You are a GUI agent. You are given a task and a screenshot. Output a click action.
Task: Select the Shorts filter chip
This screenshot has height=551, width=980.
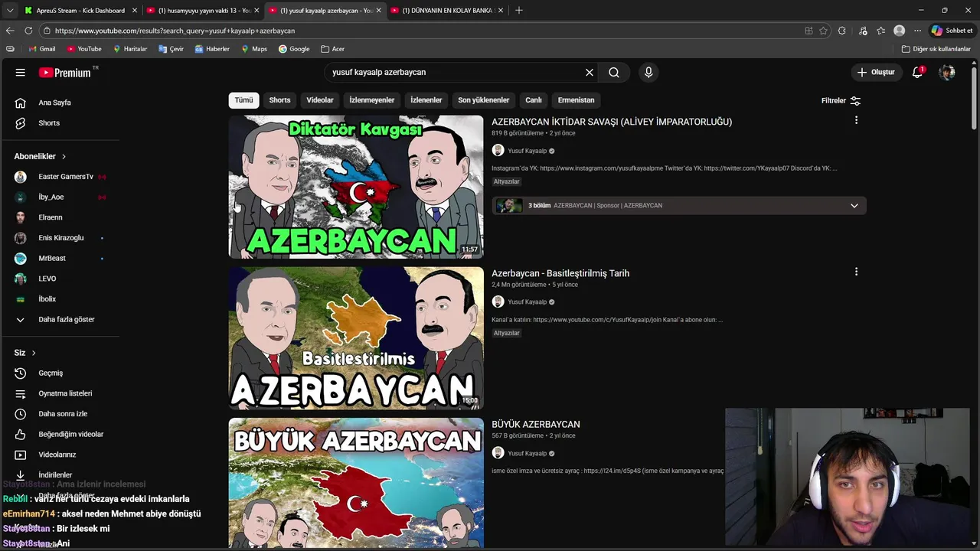279,100
